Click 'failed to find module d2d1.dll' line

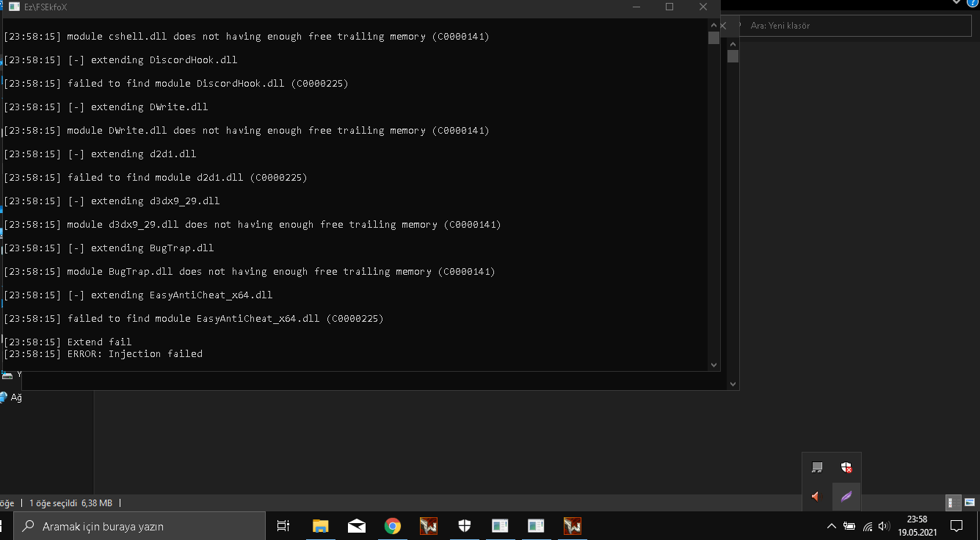156,178
